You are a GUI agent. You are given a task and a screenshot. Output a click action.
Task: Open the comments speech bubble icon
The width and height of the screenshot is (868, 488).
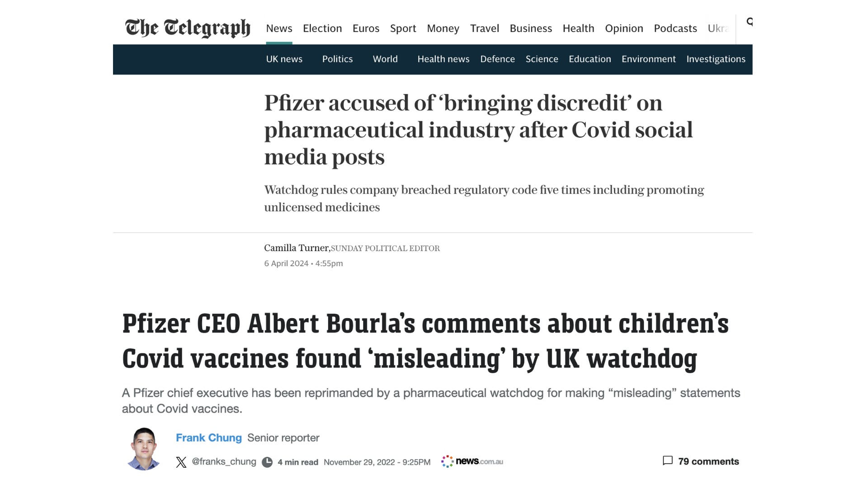tap(667, 460)
